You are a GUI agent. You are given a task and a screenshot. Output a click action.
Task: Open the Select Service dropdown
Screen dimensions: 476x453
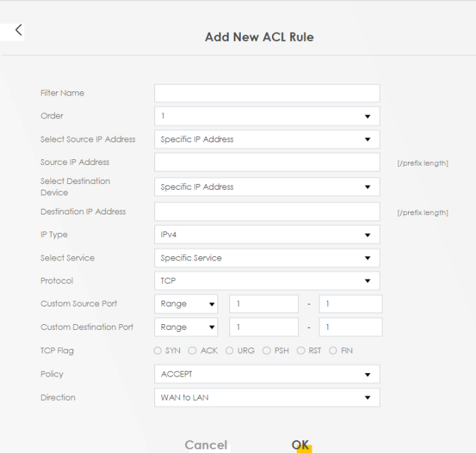(x=267, y=258)
